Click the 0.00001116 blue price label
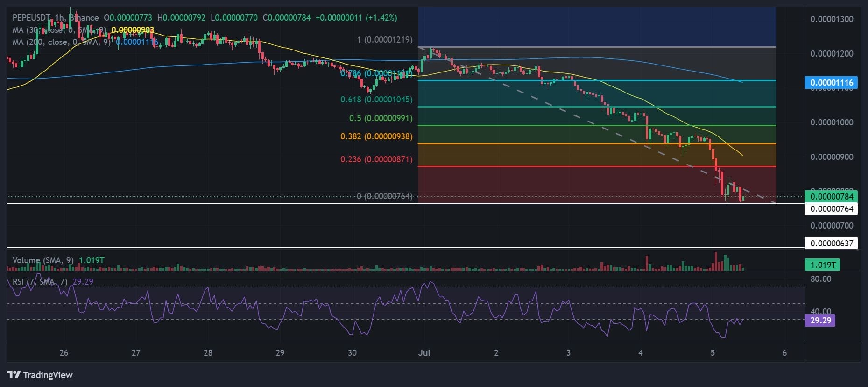The image size is (868, 387). [831, 83]
